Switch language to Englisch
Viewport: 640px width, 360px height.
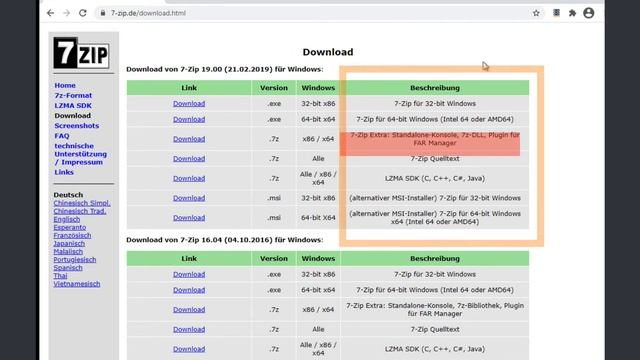[x=67, y=219]
